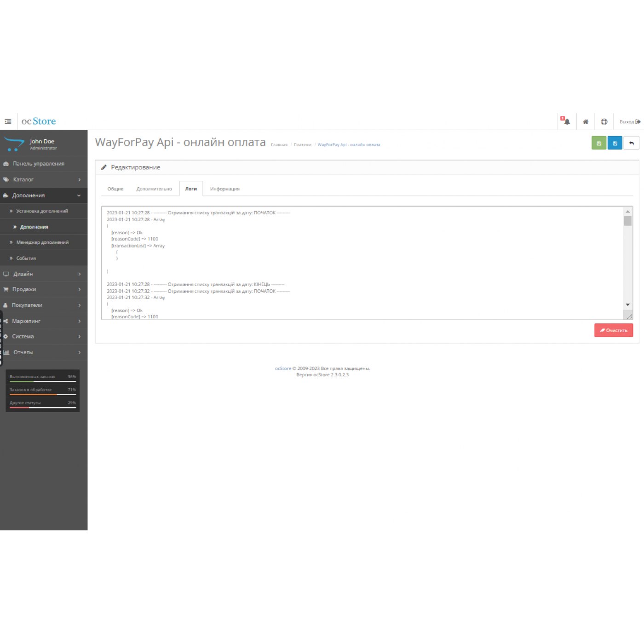Toggle the sidebar hamburger menu icon
Viewport: 644px width, 644px height.
click(8, 121)
